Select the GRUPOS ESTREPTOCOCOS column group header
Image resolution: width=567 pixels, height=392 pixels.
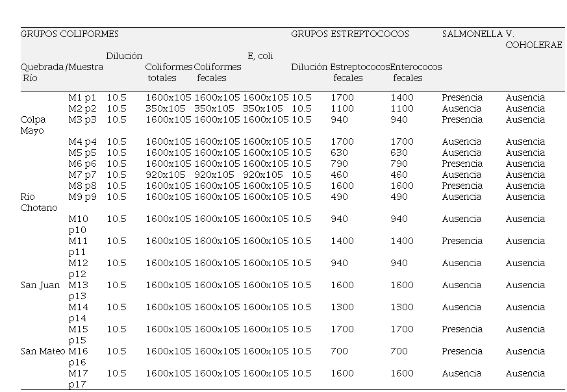coord(349,34)
